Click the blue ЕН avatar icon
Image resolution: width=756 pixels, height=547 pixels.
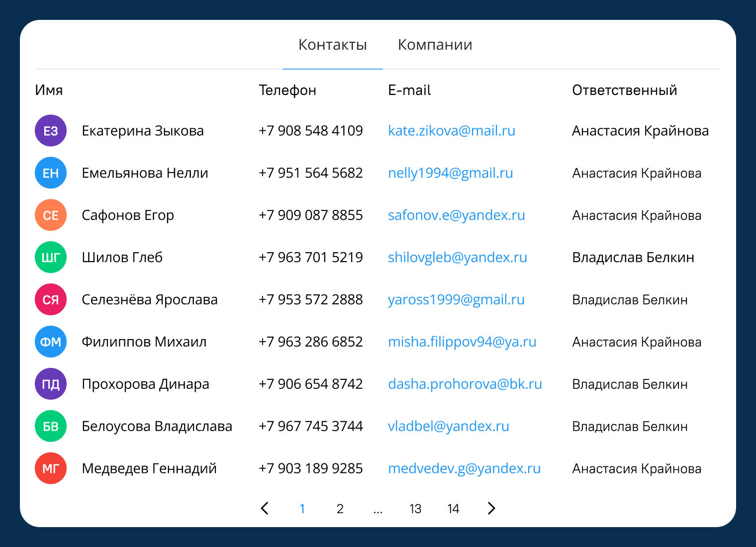tap(51, 173)
